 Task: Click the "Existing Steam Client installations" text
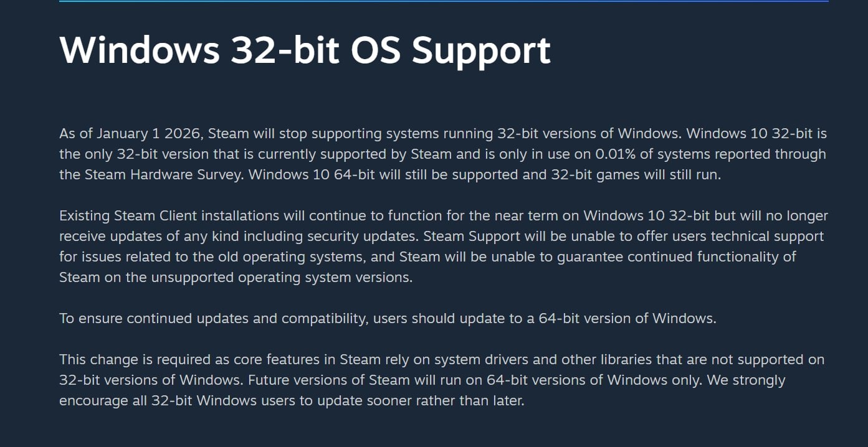[x=169, y=215]
